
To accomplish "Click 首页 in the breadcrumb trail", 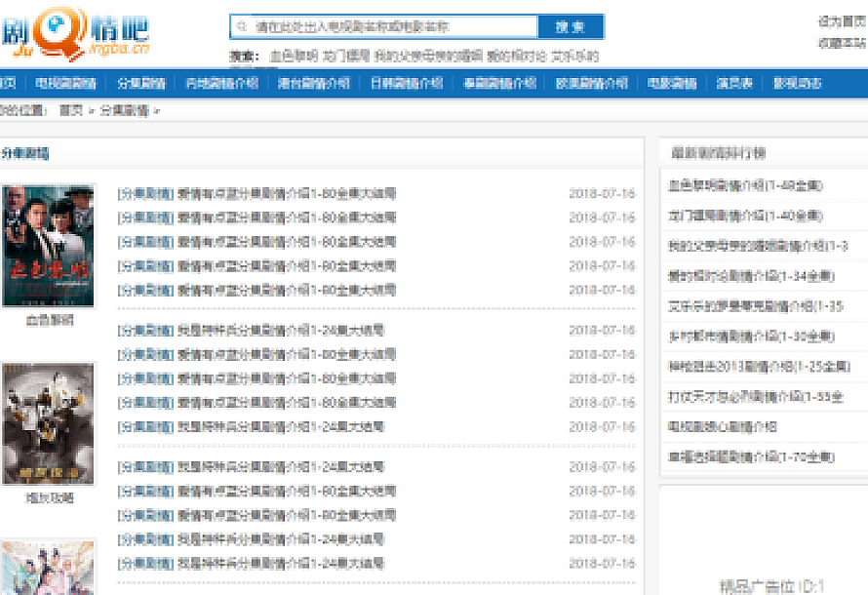I will (70, 111).
